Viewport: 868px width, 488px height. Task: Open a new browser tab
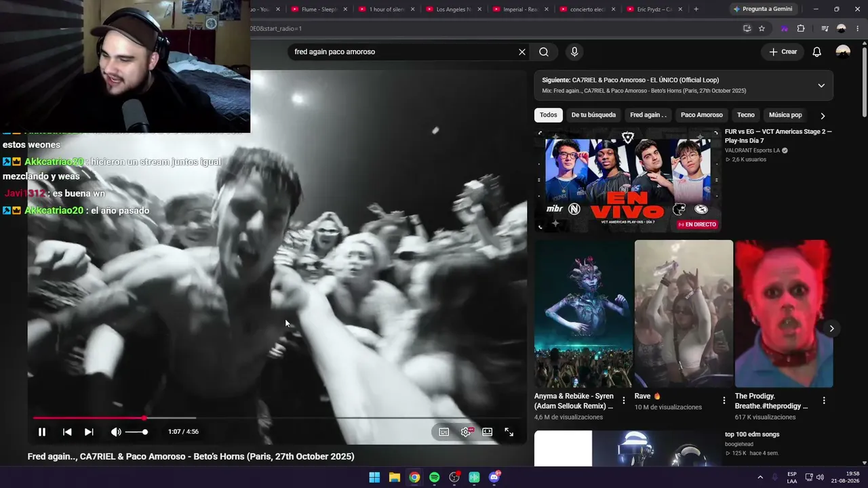pos(696,9)
